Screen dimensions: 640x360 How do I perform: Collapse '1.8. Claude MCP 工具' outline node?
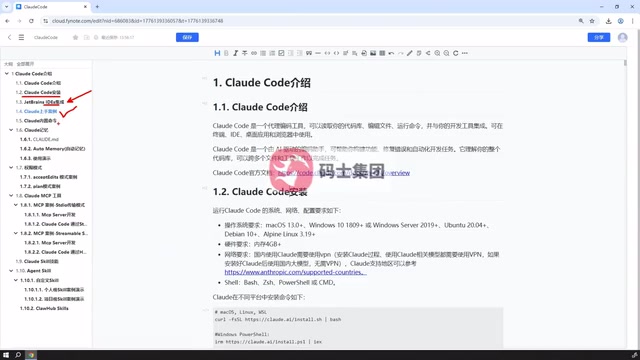pos(11,196)
